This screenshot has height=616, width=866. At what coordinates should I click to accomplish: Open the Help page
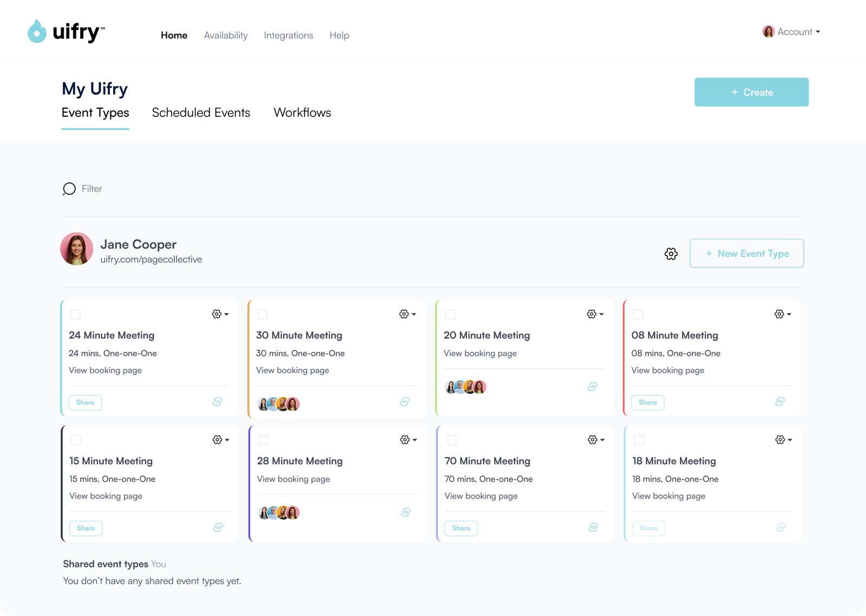[339, 35]
